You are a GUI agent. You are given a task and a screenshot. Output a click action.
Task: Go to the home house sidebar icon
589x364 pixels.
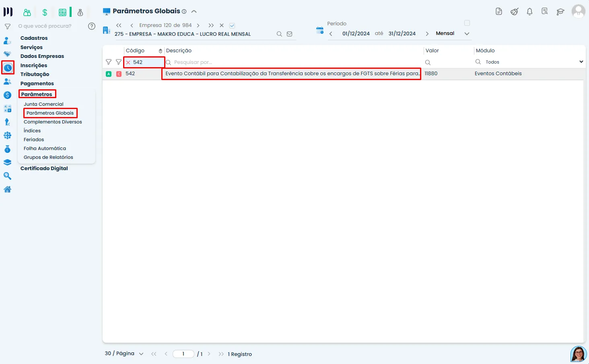coord(7,189)
